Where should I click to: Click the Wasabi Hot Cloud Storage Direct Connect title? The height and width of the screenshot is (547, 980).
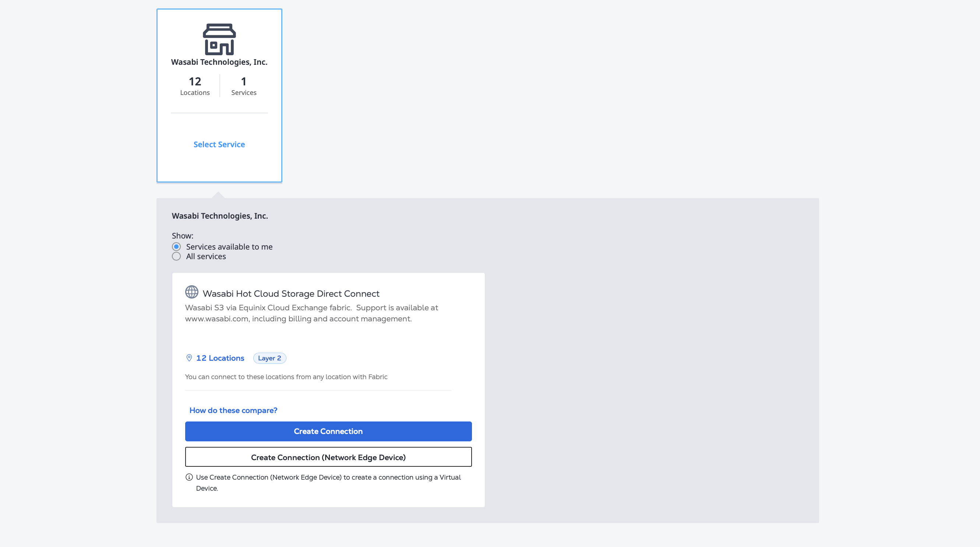click(291, 294)
